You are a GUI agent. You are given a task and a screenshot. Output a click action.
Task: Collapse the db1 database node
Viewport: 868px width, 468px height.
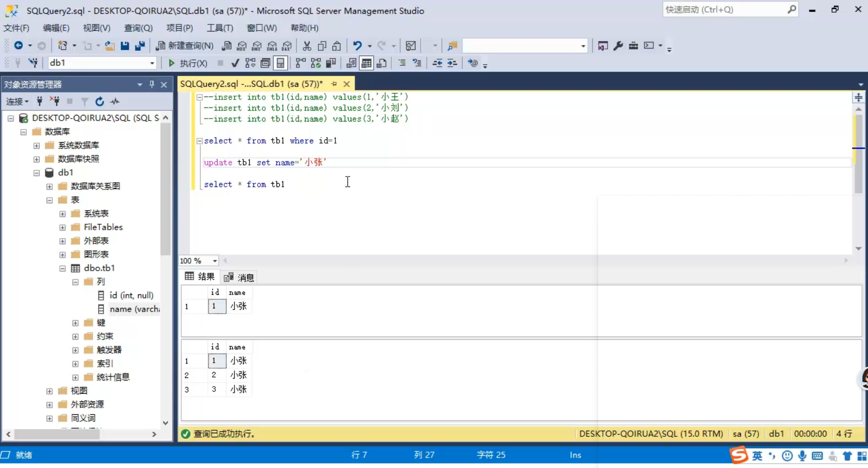[36, 173]
